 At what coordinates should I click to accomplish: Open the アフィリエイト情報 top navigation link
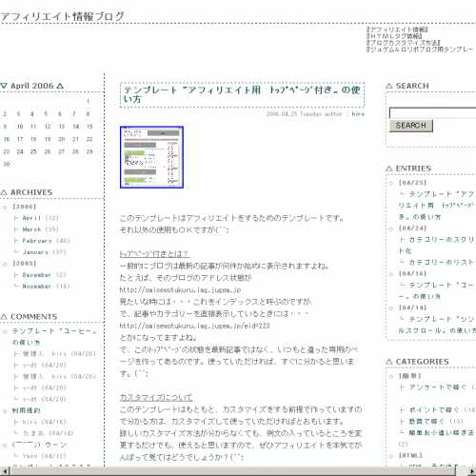397,30
